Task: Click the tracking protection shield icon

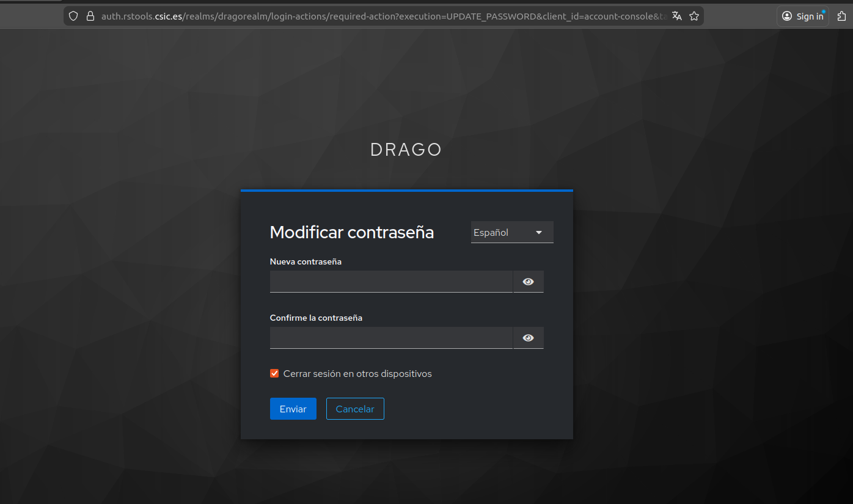Action: click(x=73, y=16)
